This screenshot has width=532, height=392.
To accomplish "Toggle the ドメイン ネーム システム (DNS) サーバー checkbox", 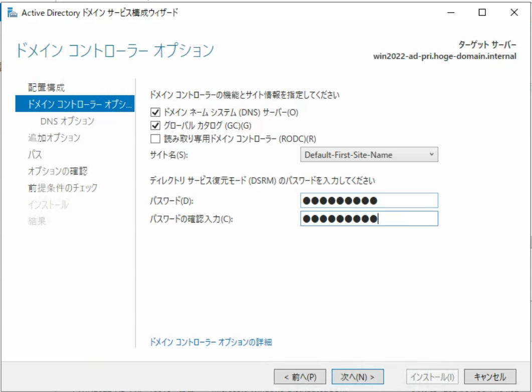I will 155,112.
